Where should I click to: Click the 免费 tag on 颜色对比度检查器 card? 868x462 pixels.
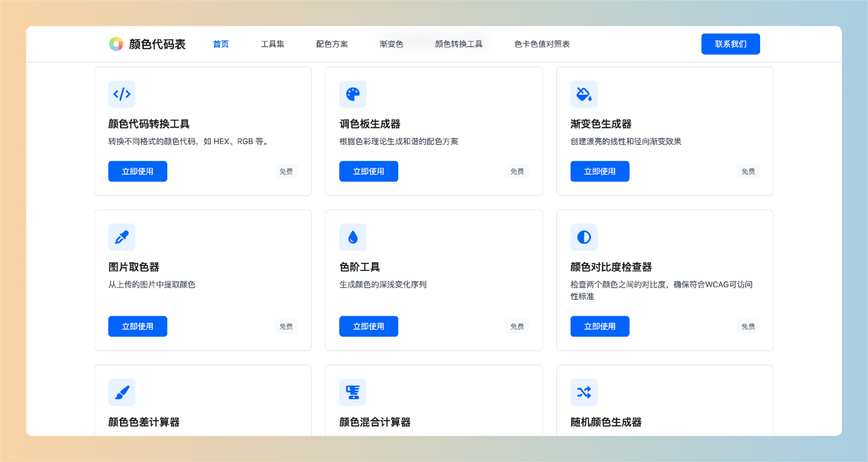pyautogui.click(x=748, y=326)
